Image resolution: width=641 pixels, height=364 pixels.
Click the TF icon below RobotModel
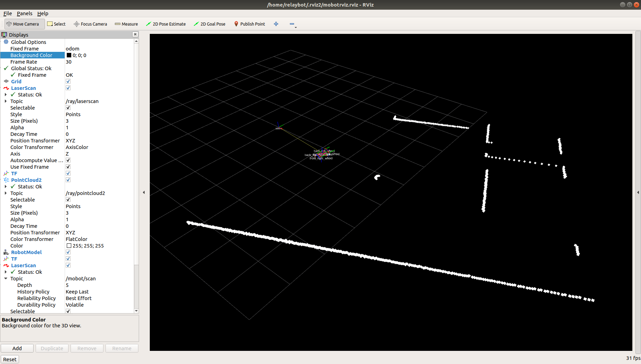tap(6, 259)
